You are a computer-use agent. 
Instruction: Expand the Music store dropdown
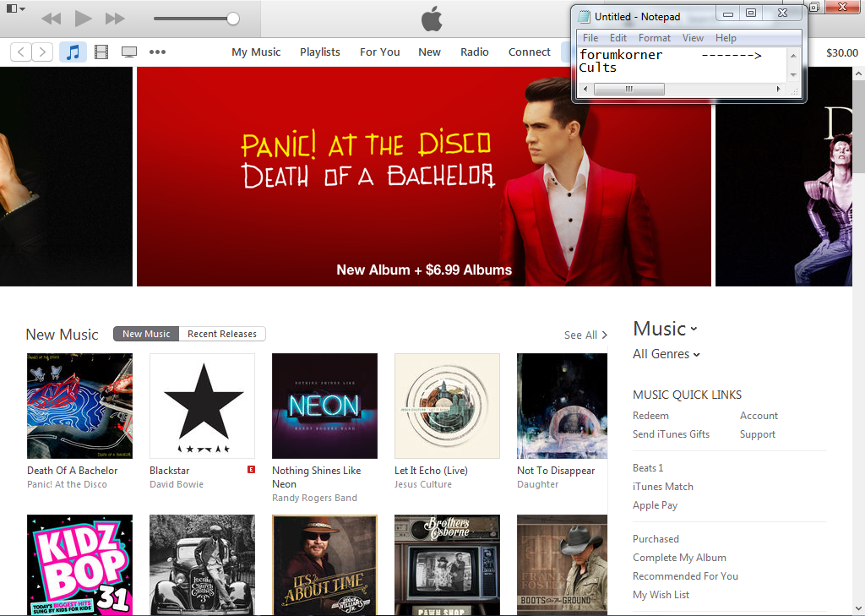click(x=666, y=329)
